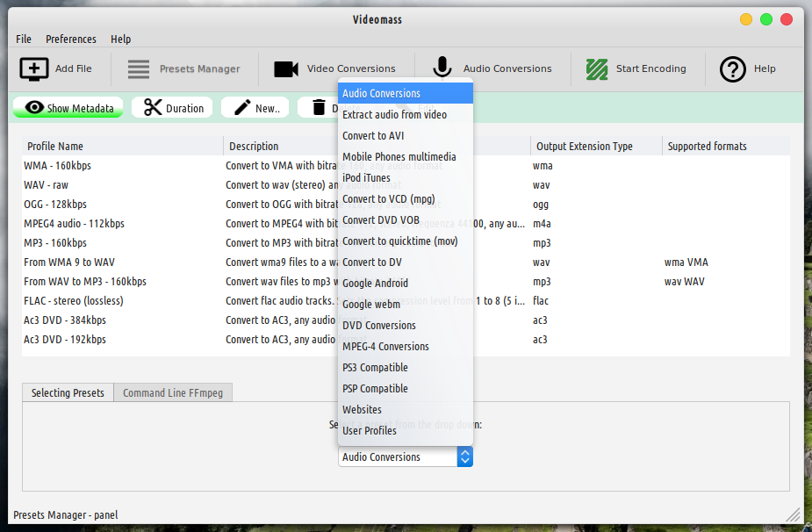Open Presets Manager list icon

point(139,68)
